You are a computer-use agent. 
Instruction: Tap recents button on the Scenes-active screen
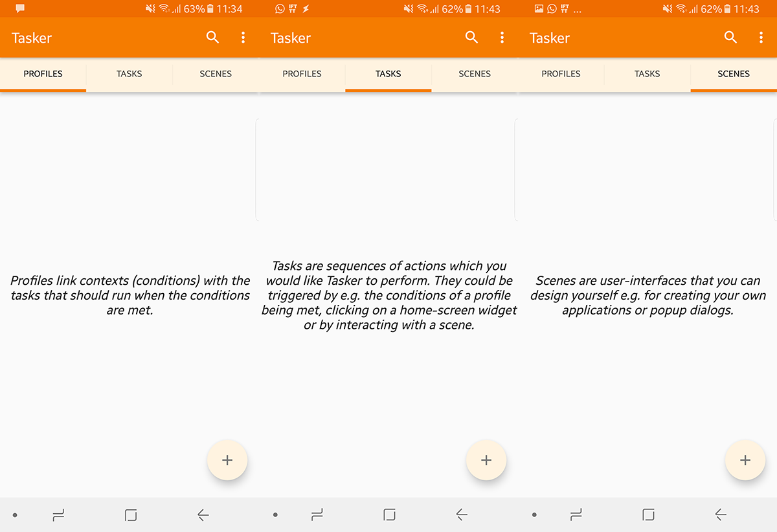(577, 515)
